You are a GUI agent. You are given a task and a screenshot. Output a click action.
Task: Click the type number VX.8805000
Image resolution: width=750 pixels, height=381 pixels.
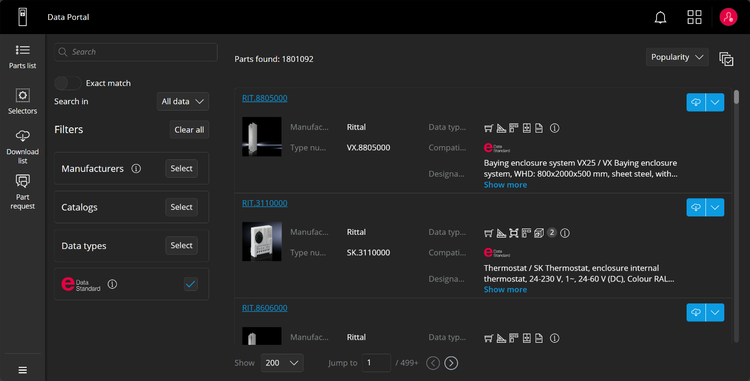pyautogui.click(x=368, y=148)
